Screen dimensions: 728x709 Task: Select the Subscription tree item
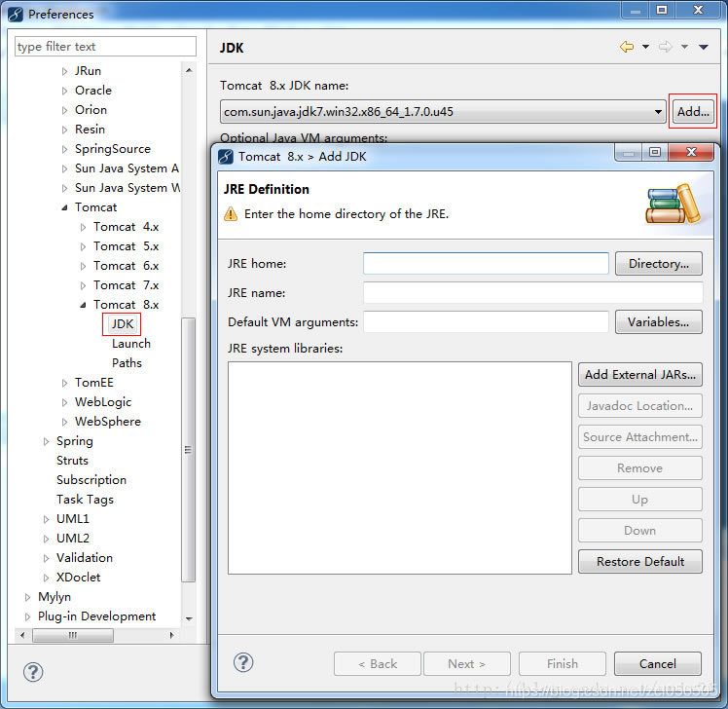tap(91, 480)
